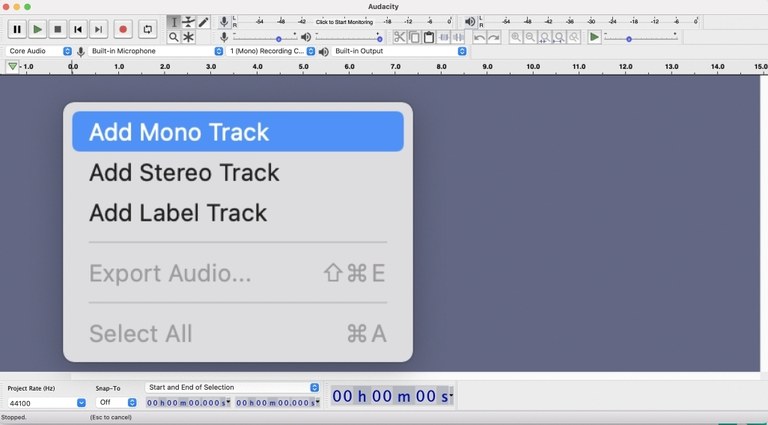Select the Multi-tool asterisk icon

tap(189, 37)
